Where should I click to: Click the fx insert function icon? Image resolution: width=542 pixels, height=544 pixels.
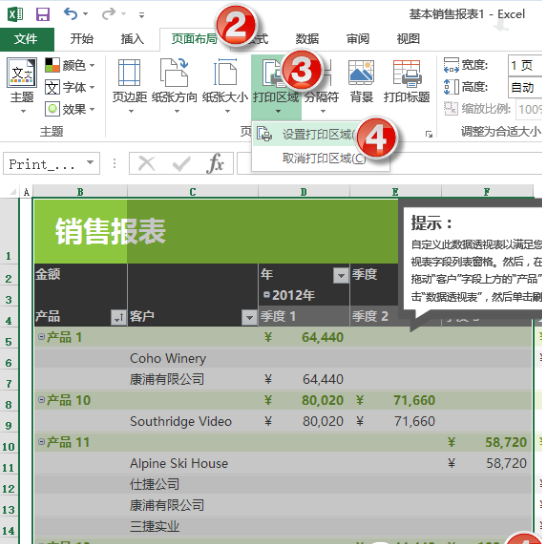click(215, 163)
